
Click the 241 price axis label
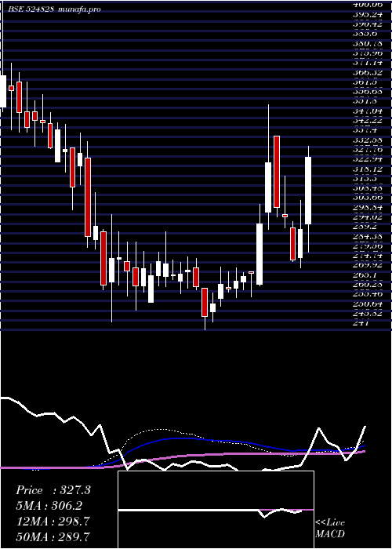coord(360,323)
